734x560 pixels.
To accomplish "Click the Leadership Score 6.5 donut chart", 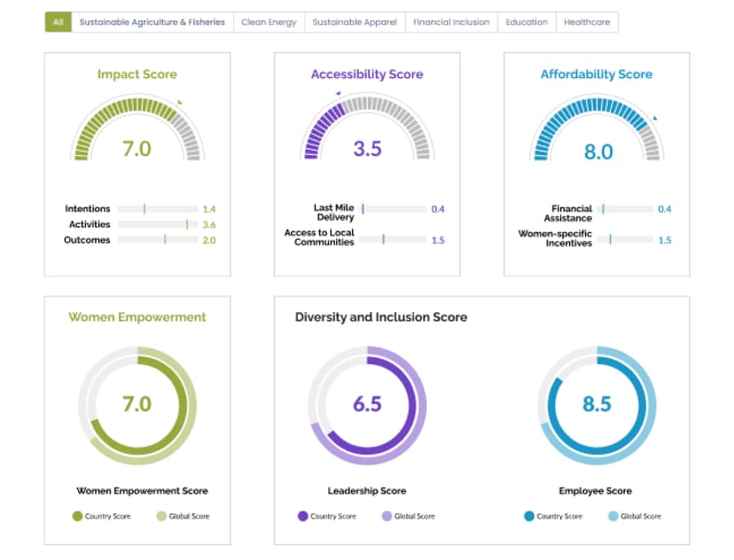I will click(x=367, y=405).
